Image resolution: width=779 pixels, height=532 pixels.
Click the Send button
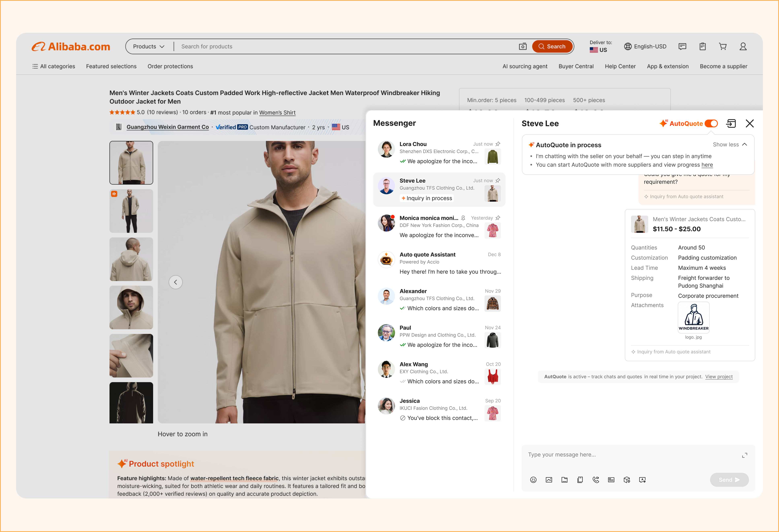pyautogui.click(x=729, y=480)
